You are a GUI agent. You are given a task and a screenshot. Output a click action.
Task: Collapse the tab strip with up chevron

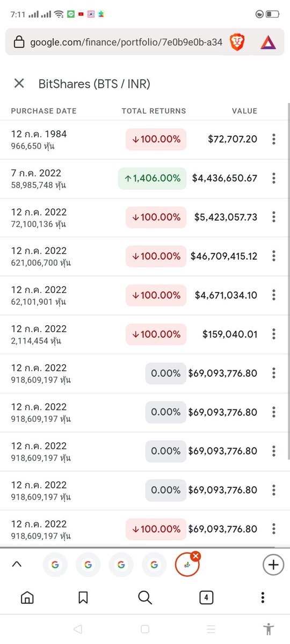(17, 564)
